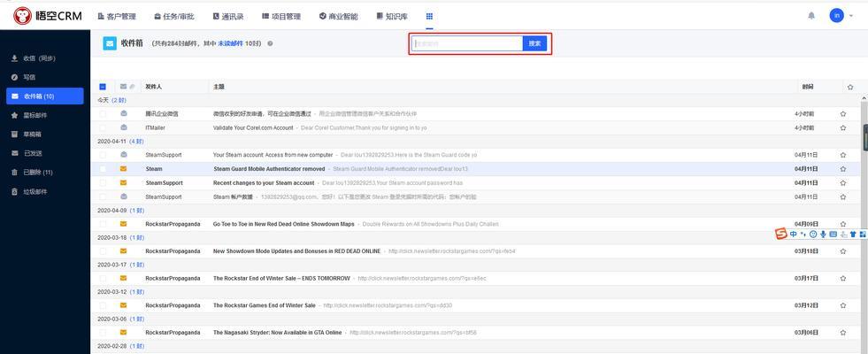
Task: Check the ENDS TOMORROW sale mail checkbox
Action: [x=103, y=278]
